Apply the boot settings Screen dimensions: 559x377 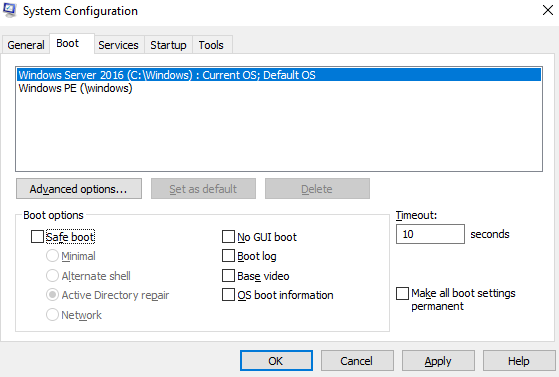pyautogui.click(x=438, y=361)
